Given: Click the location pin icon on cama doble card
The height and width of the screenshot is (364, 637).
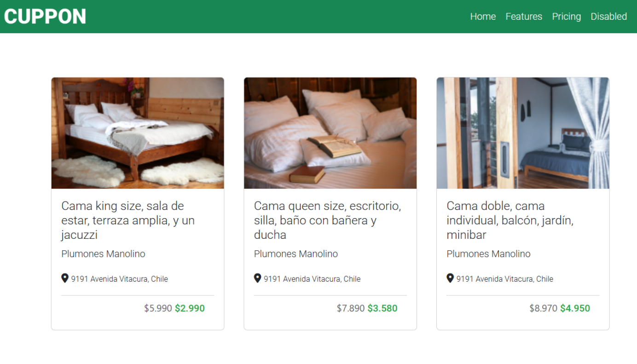Looking at the screenshot, I should coord(450,278).
